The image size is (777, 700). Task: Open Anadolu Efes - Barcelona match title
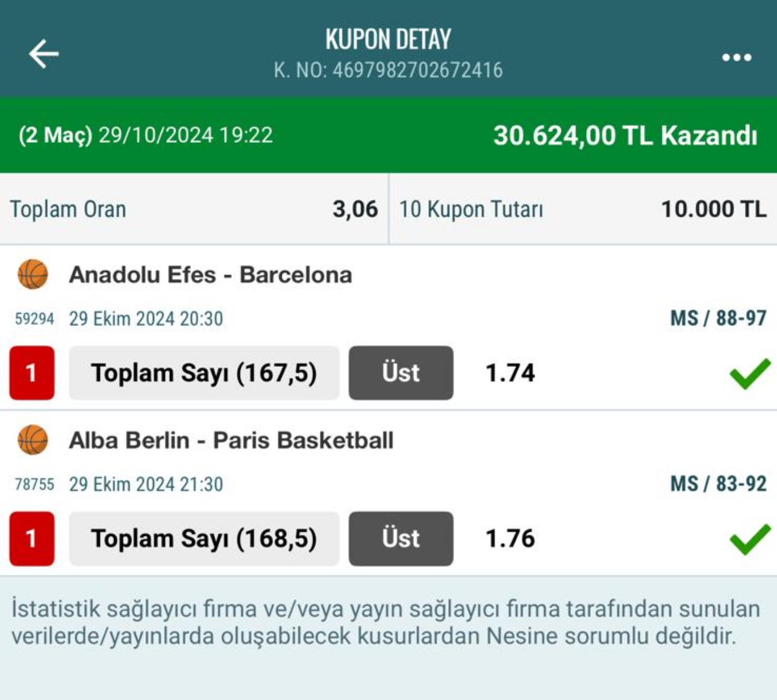[x=210, y=275]
